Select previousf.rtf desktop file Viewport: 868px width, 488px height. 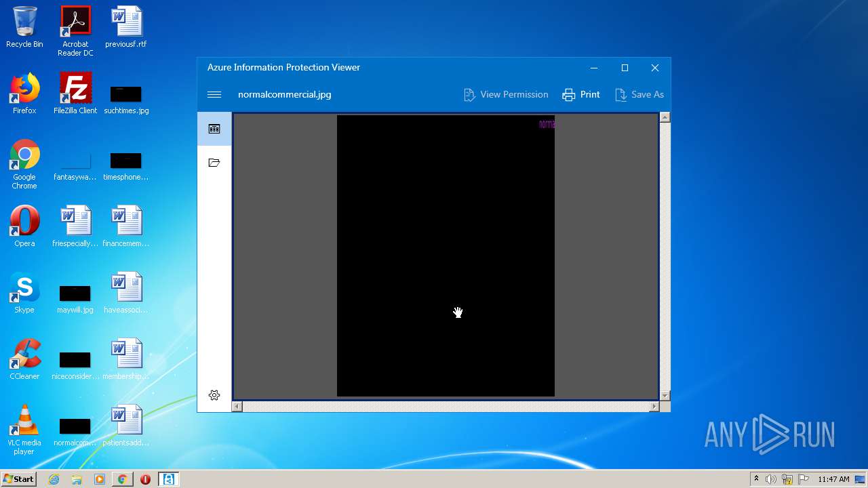[x=126, y=27]
